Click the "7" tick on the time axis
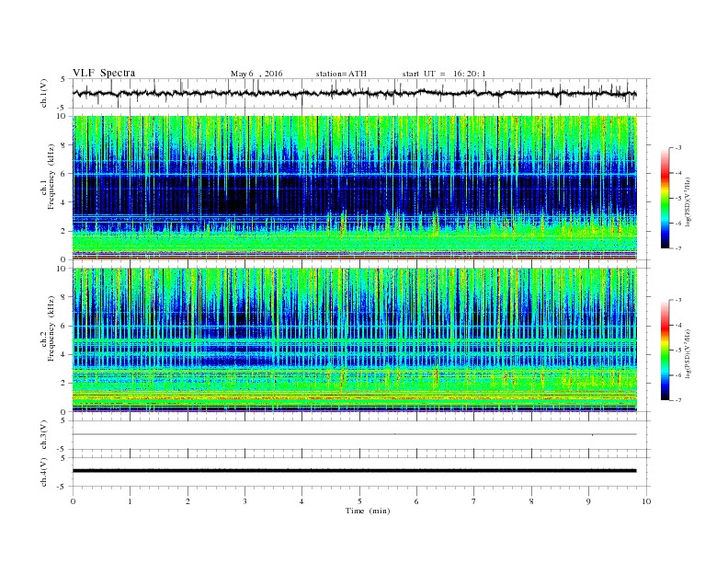This screenshot has height=563, width=728. click(x=474, y=501)
